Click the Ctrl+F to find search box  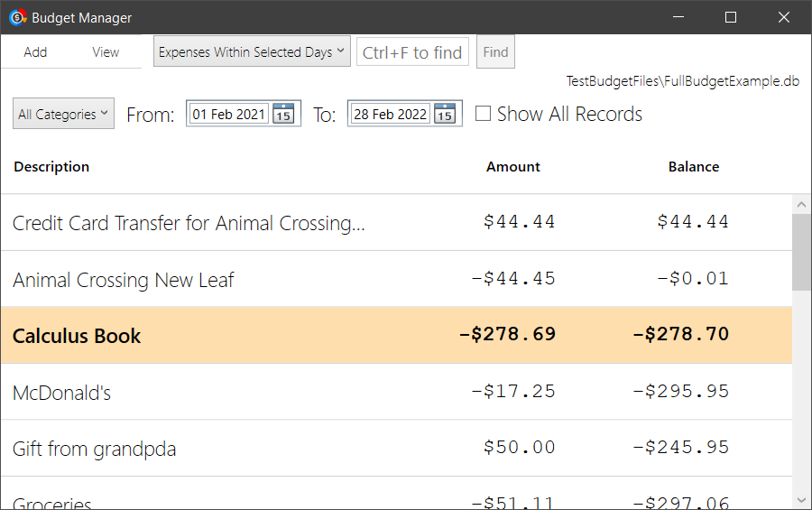[412, 51]
